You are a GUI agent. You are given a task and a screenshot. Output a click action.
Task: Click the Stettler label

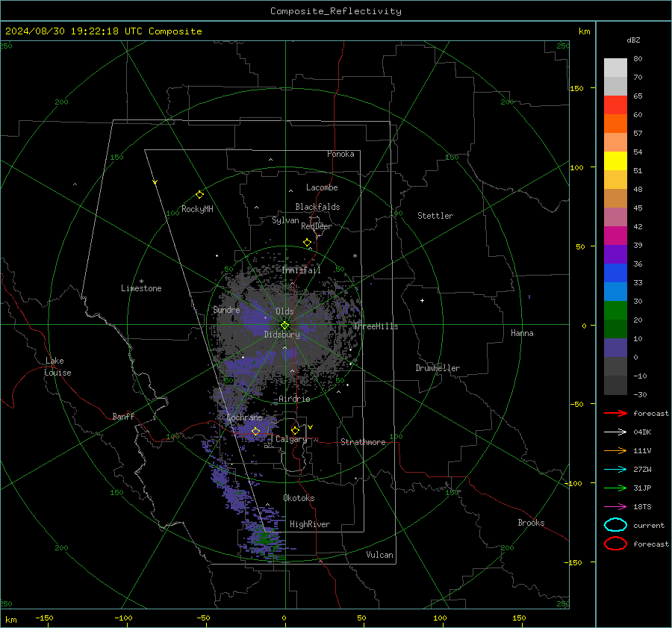click(x=435, y=216)
